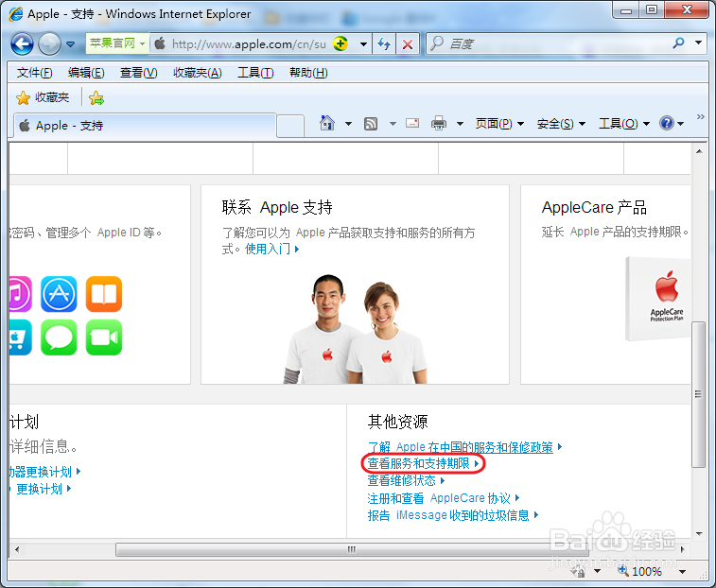Click the blue Help question icon
716x588 pixels.
coord(667,123)
